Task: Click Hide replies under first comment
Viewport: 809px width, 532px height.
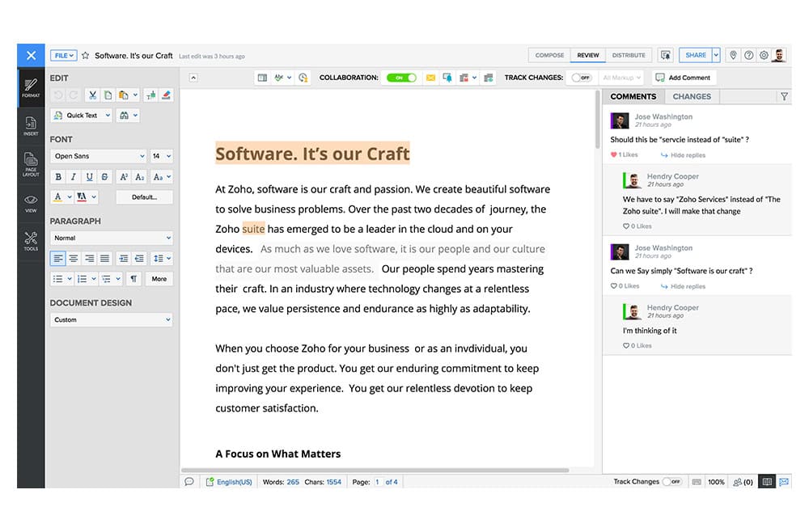Action: (x=683, y=155)
